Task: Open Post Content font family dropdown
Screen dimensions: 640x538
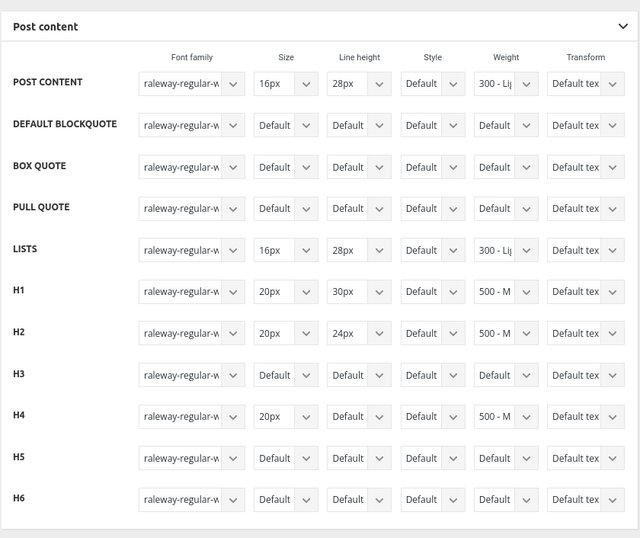Action: point(192,84)
